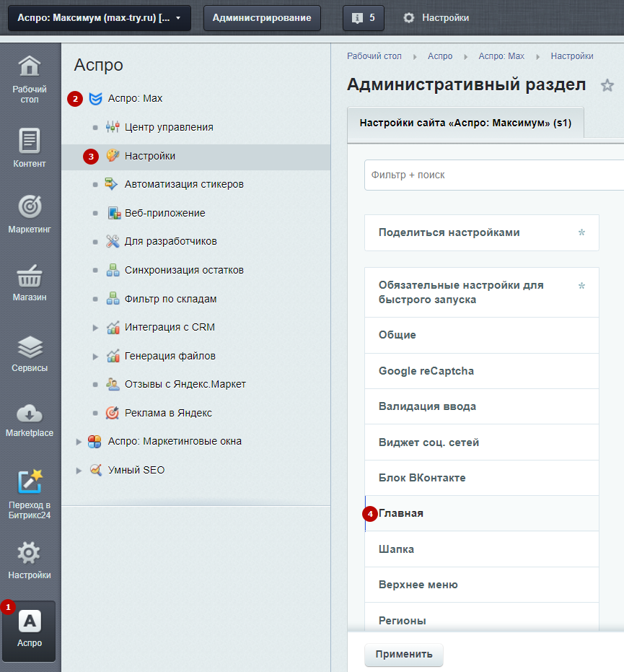Open the Магазин basket section
The height and width of the screenshot is (672, 624).
pos(30,282)
